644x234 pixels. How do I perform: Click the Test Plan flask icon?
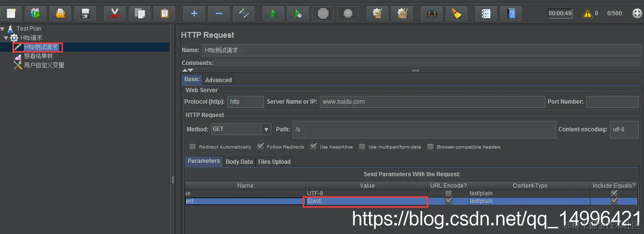[x=11, y=29]
